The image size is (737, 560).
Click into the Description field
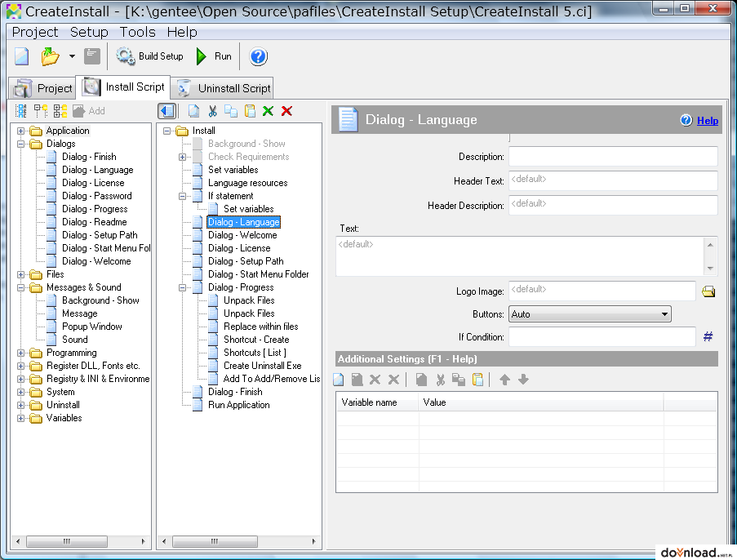(x=613, y=157)
